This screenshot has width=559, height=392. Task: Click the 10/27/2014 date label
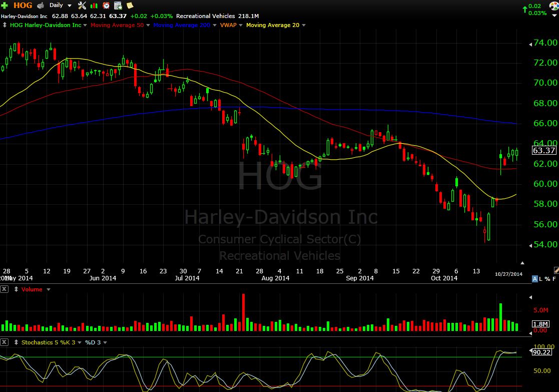(x=508, y=274)
